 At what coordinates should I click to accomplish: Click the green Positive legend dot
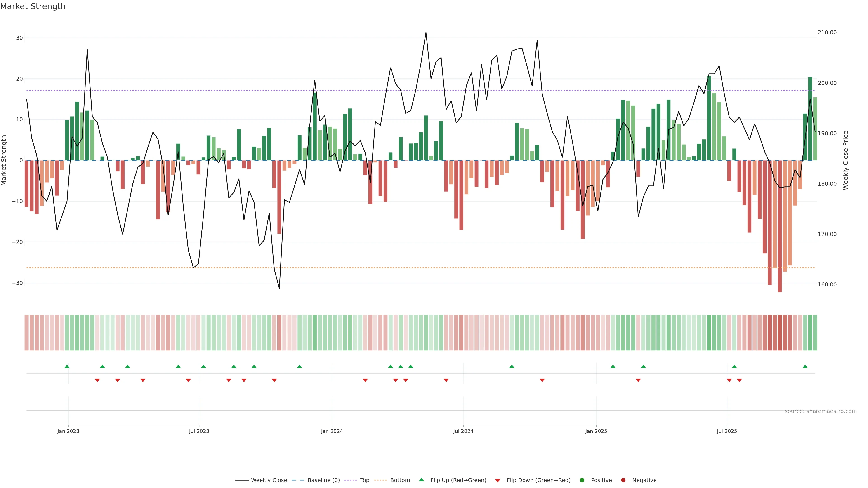pyautogui.click(x=582, y=480)
